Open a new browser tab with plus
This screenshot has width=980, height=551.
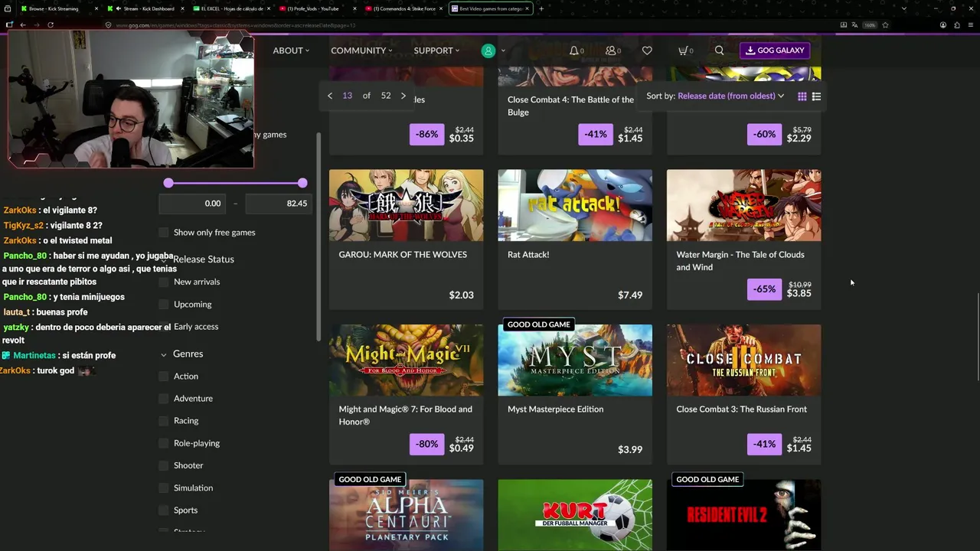point(541,8)
